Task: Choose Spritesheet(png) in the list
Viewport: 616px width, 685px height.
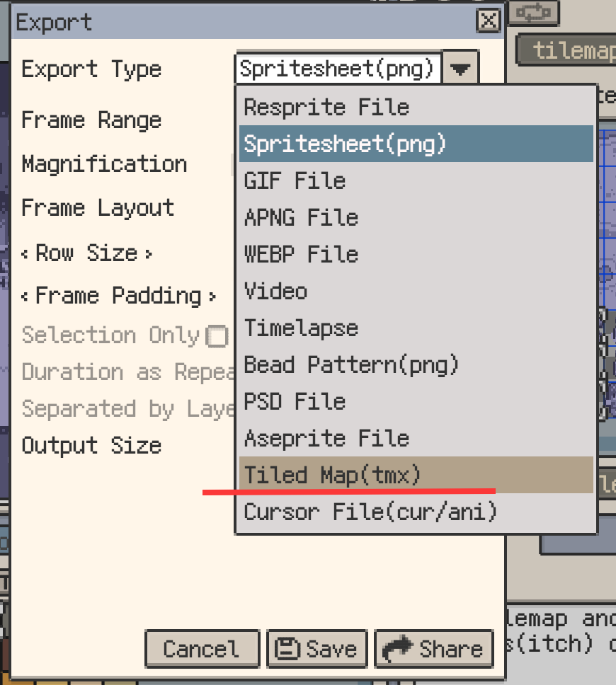Action: (416, 144)
